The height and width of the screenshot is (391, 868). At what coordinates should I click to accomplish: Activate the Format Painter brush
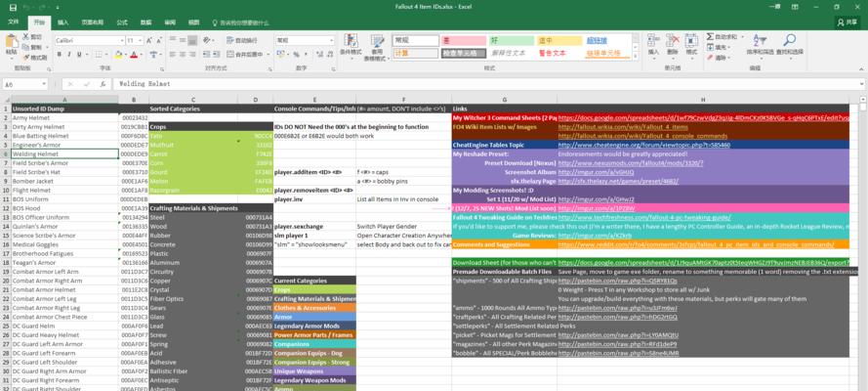click(34, 58)
